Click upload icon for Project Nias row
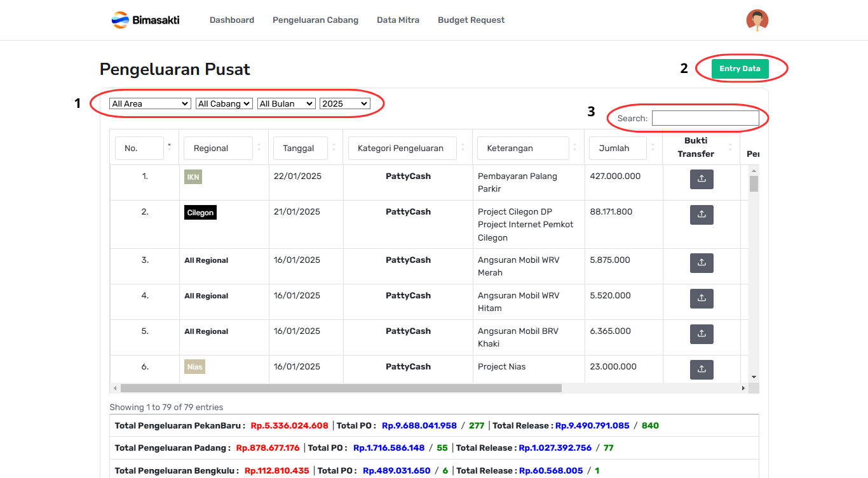 point(702,370)
